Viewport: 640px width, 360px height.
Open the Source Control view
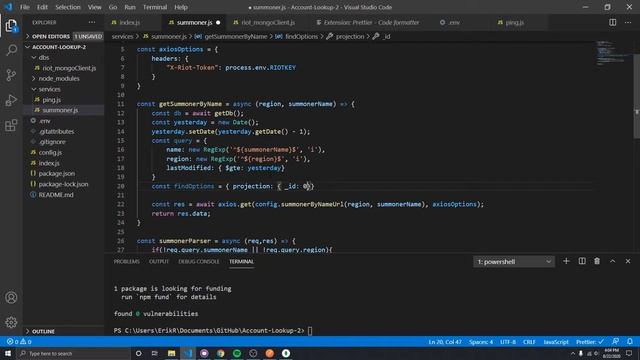tap(11, 75)
